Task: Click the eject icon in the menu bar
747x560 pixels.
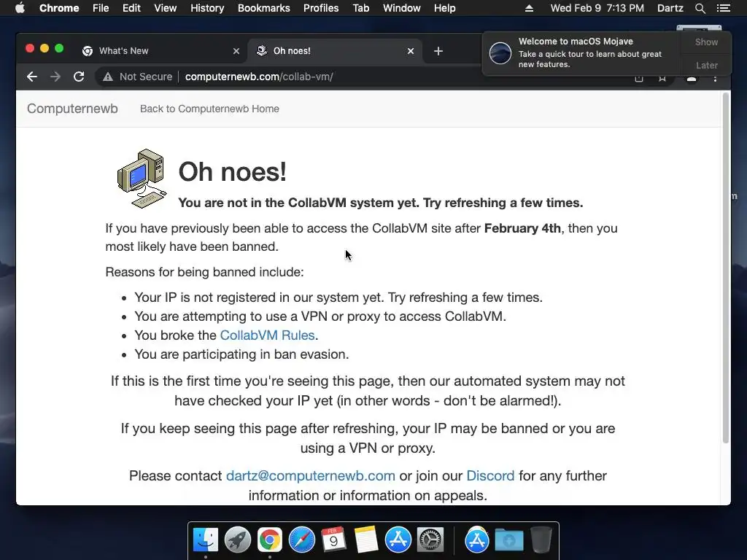Action: tap(530, 8)
